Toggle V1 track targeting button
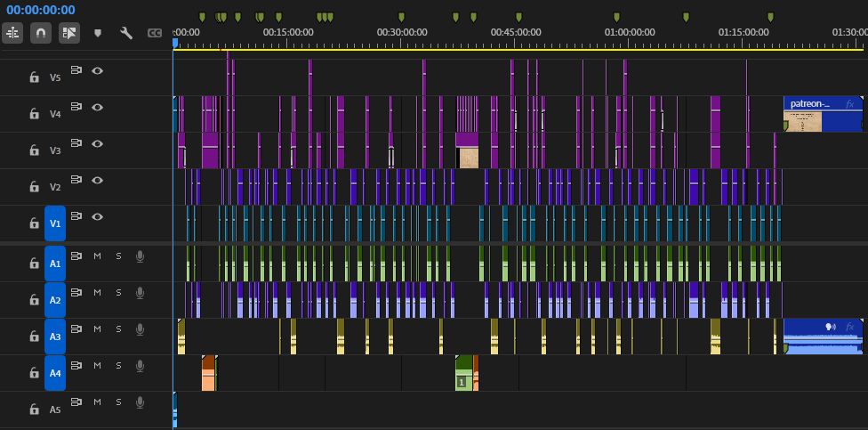 point(55,223)
